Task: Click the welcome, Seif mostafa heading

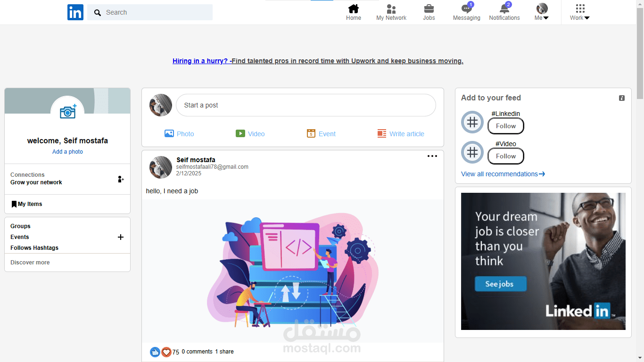Action: pos(67,140)
